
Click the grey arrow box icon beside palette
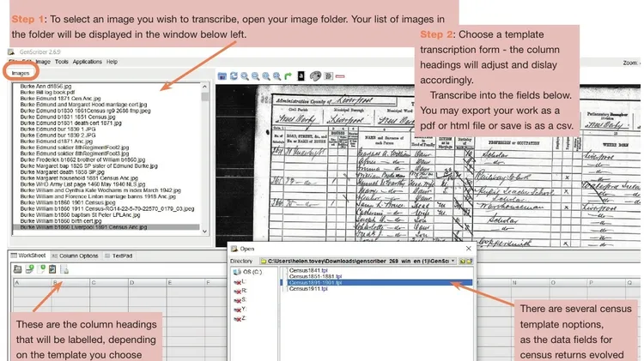[x=328, y=76]
